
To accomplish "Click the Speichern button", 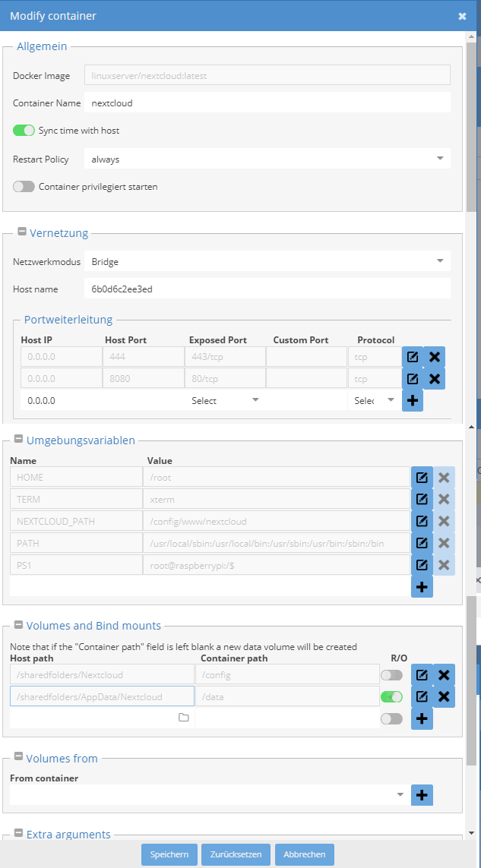I will pos(169,854).
